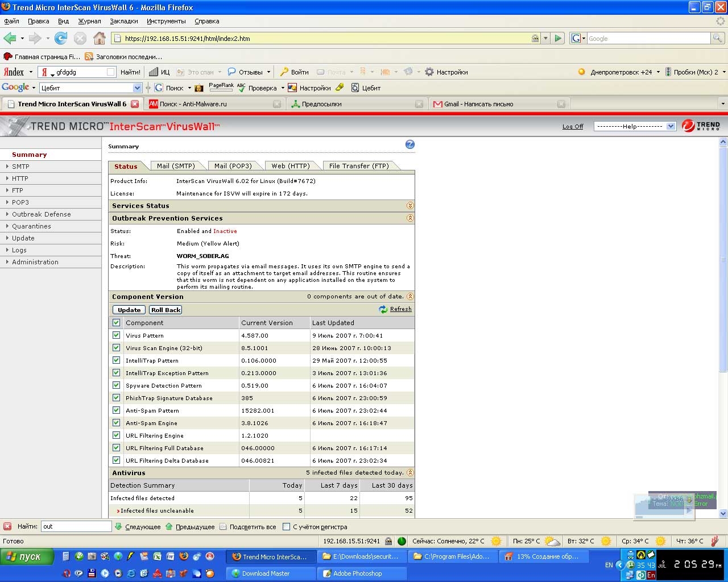Image resolution: width=728 pixels, height=582 pixels.
Task: Open the Web (HTTP) tab
Action: [x=291, y=166]
